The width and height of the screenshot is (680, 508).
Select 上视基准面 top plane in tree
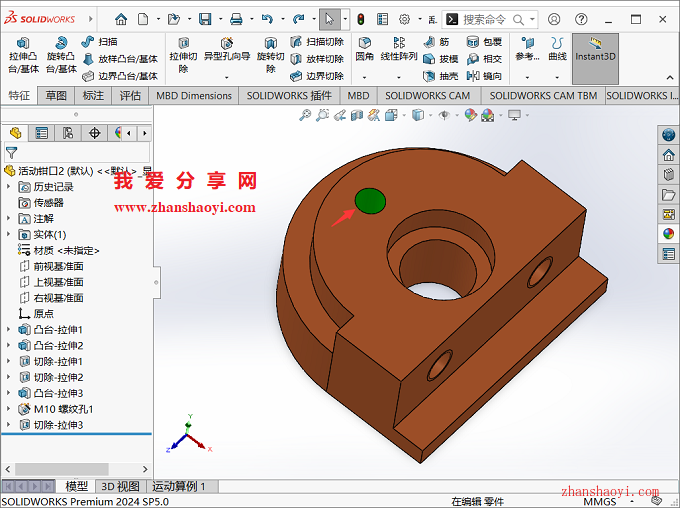[x=51, y=282]
